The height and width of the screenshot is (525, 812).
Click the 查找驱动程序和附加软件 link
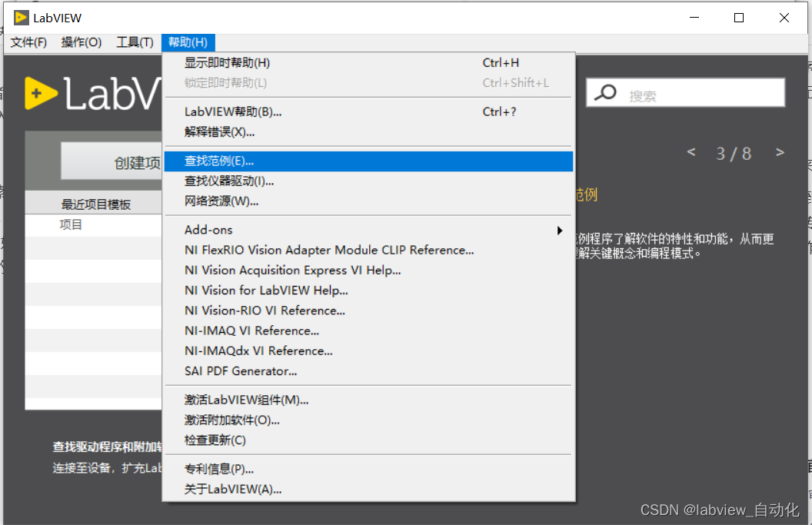tap(107, 447)
